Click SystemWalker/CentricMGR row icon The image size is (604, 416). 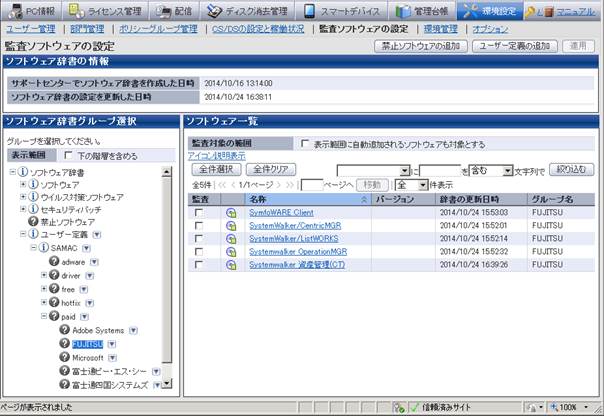pos(231,226)
